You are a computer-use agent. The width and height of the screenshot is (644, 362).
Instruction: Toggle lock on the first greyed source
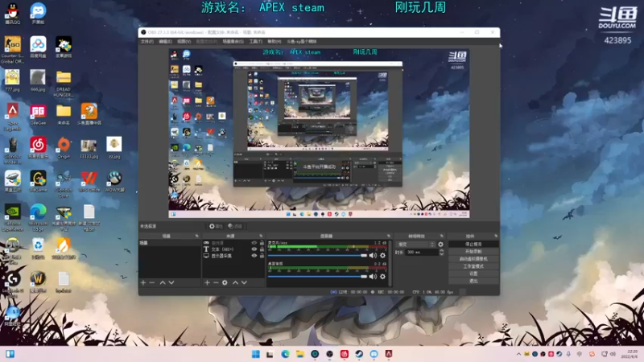pos(262,243)
